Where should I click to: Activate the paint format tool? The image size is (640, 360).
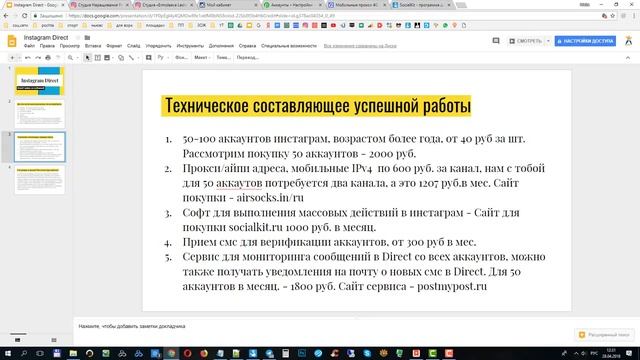[x=58, y=58]
